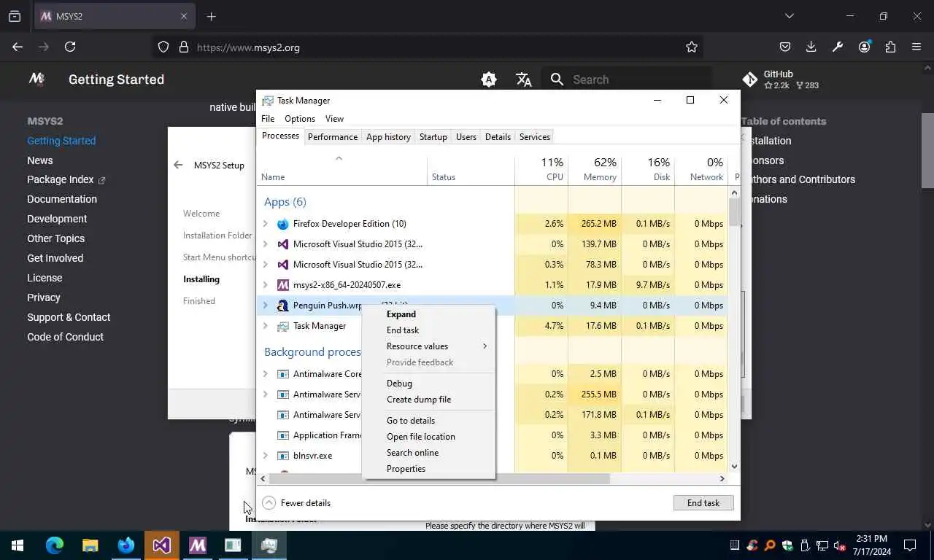The width and height of the screenshot is (934, 560).
Task: Open the Documentation link in sidebar
Action: pyautogui.click(x=62, y=199)
